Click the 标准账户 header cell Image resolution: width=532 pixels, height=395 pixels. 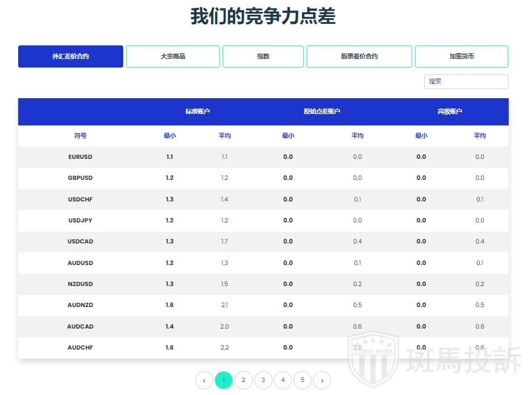(198, 112)
